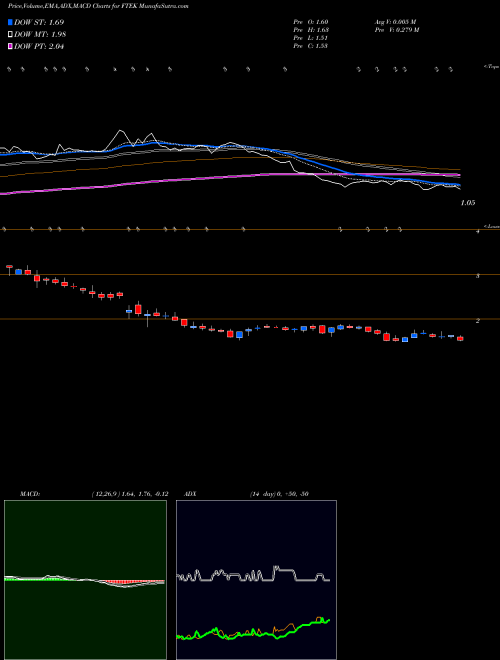Select the 'DOW PT: 2.04' legend text
This screenshot has height=660, width=500.
(39, 46)
